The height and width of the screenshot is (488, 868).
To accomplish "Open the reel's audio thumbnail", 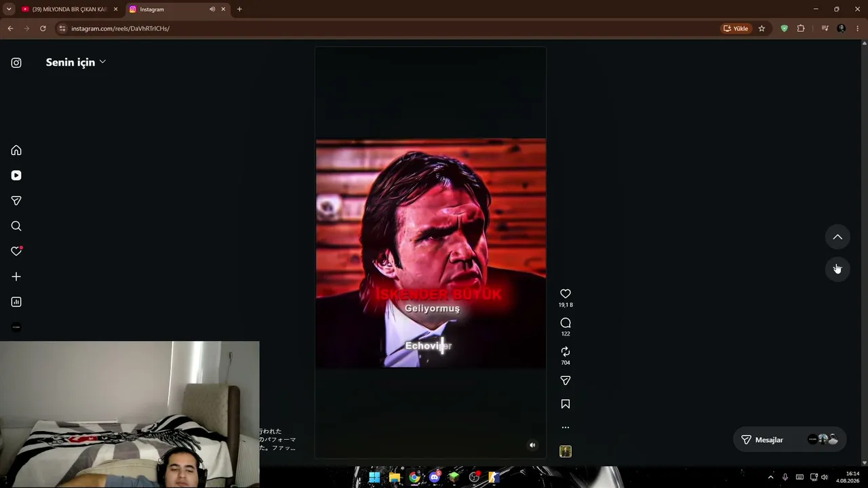I will tap(566, 451).
